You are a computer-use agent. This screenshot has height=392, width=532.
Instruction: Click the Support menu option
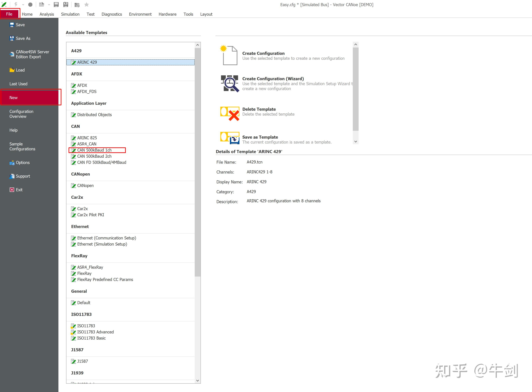click(x=23, y=176)
